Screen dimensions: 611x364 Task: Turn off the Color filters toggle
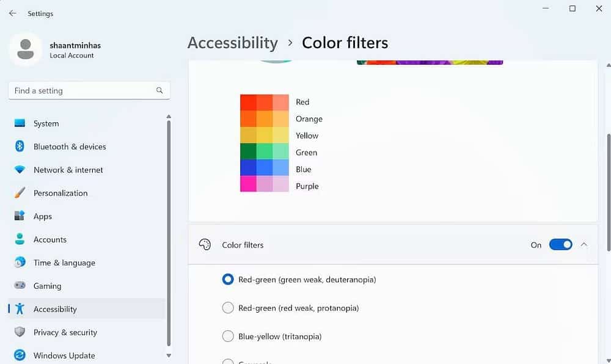coord(560,244)
